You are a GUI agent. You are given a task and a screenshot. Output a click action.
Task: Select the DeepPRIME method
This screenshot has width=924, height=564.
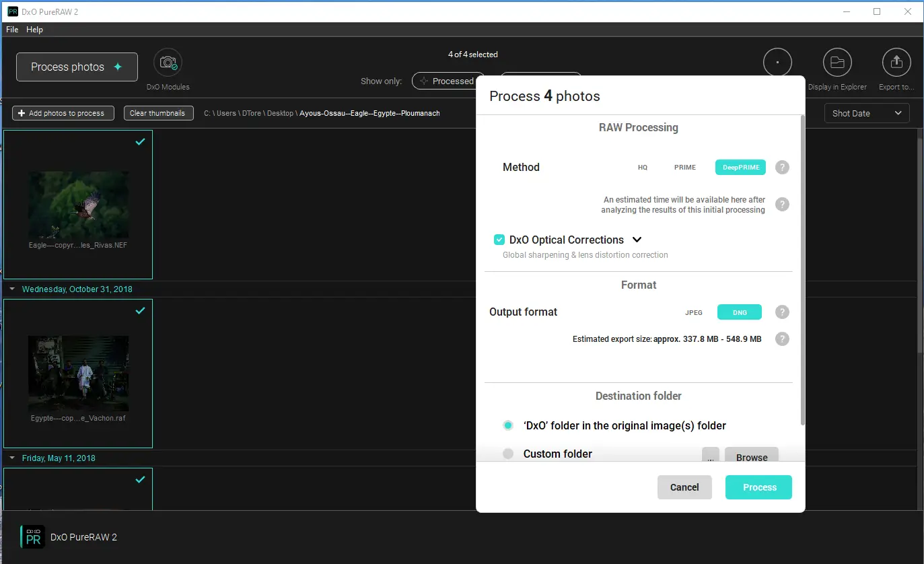coord(740,168)
